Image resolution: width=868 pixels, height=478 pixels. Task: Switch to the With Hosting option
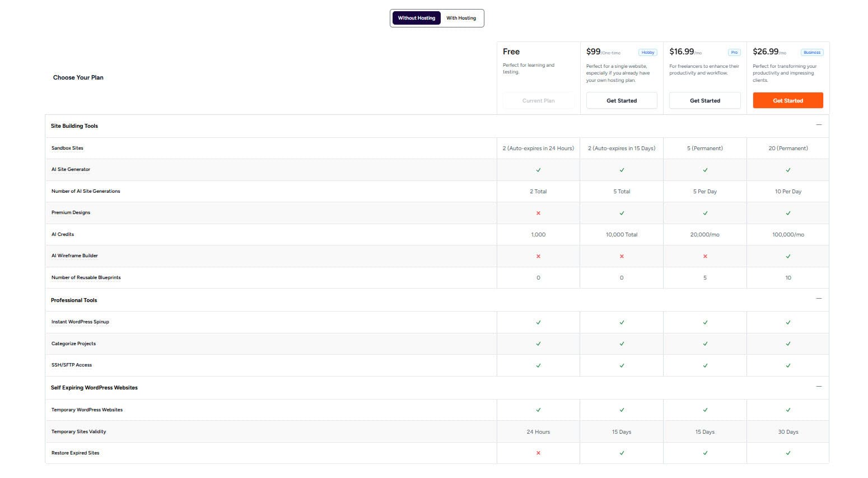461,18
